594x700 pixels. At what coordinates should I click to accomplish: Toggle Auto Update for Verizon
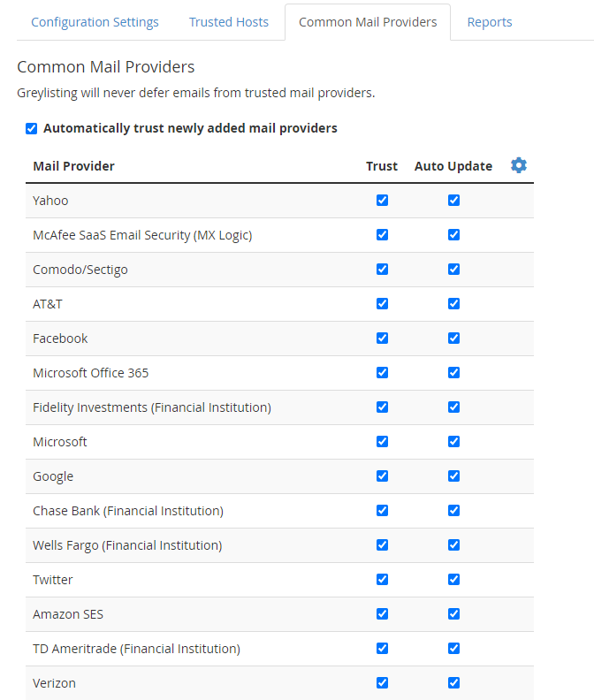453,682
